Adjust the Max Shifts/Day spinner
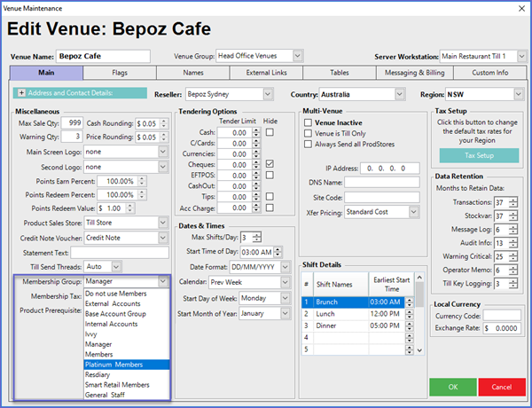 click(x=257, y=238)
